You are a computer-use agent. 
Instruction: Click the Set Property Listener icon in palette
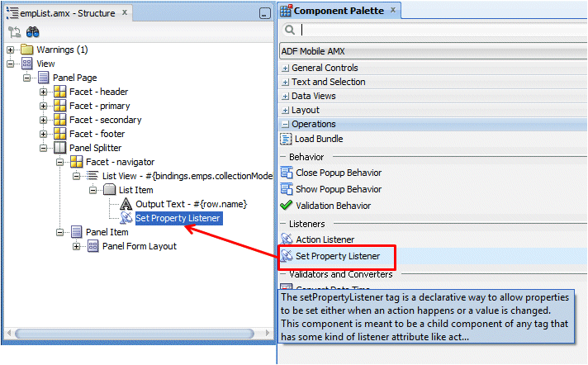click(x=287, y=256)
